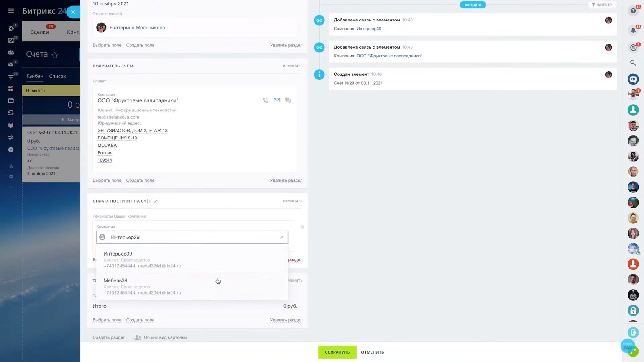Click the pencil icon next to Оплата поступит на счёт
This screenshot has width=644, height=362.
tap(156, 201)
